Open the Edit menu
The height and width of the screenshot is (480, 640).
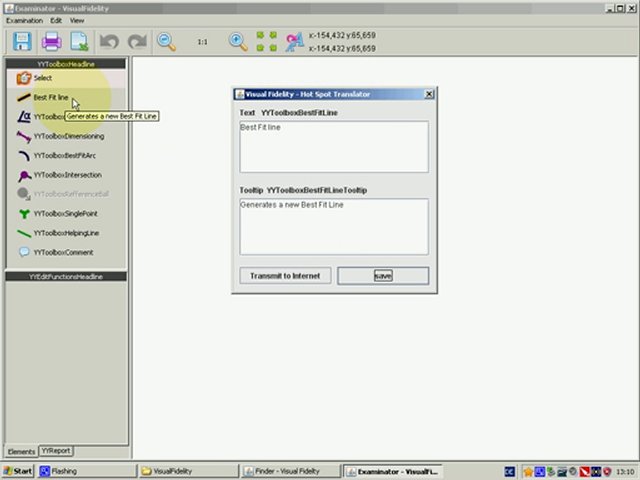pyautogui.click(x=56, y=20)
